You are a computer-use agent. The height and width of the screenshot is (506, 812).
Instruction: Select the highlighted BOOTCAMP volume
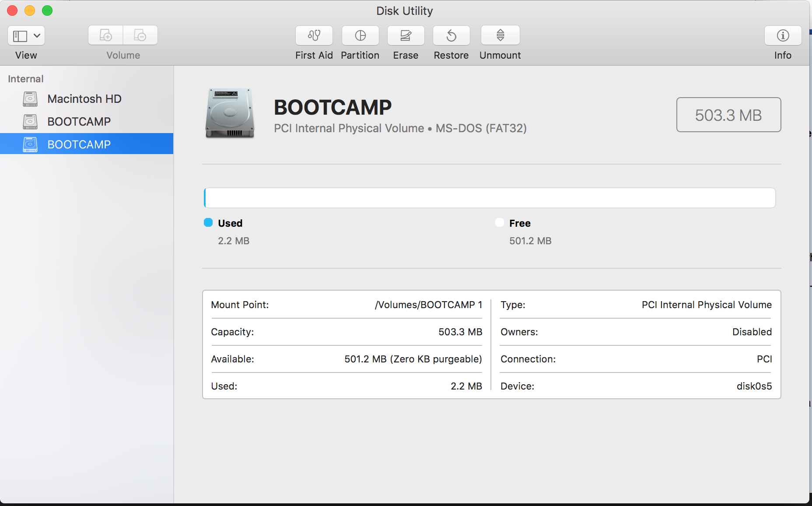coord(79,144)
